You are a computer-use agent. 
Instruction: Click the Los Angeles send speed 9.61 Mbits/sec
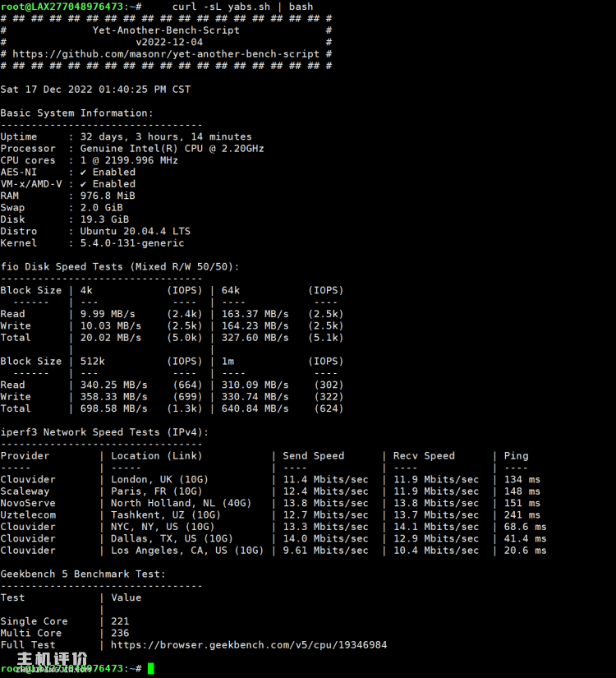tap(325, 551)
